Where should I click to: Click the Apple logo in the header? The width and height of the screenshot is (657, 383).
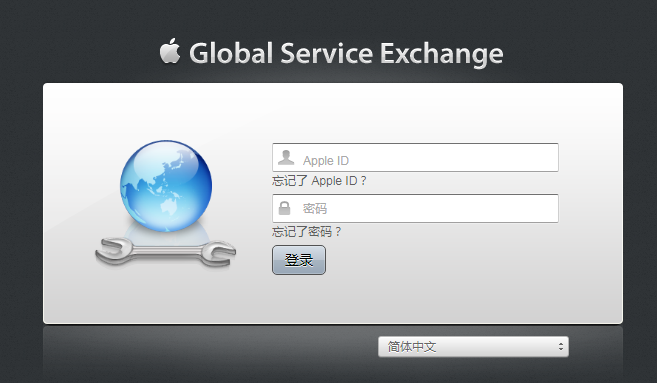(x=170, y=51)
